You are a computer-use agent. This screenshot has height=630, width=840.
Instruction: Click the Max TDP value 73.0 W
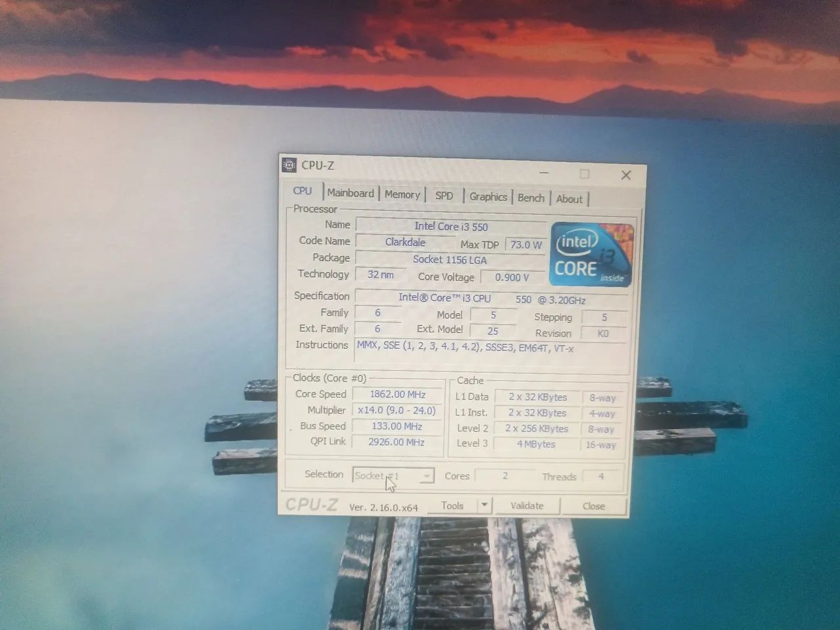tap(526, 245)
